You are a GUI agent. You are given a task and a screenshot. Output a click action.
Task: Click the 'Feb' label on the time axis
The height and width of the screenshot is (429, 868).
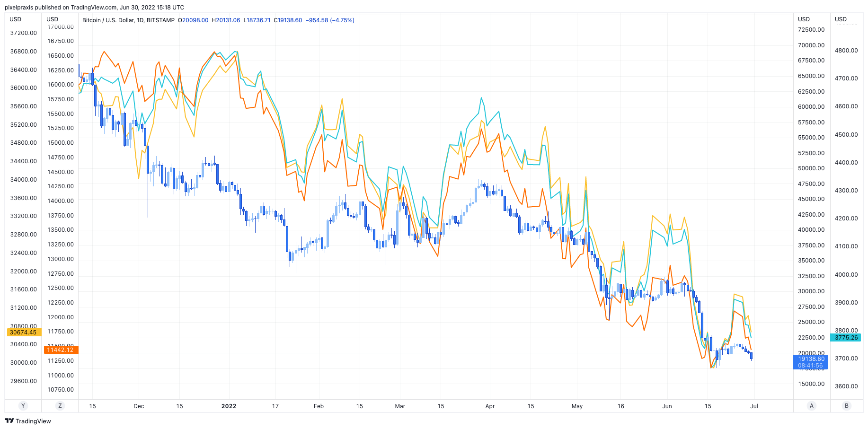pos(319,406)
